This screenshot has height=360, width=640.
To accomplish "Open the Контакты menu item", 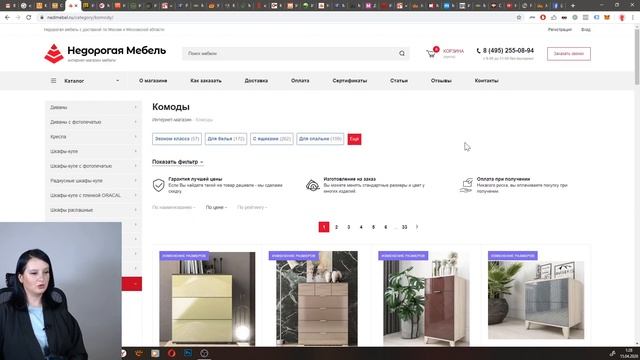I will click(487, 81).
